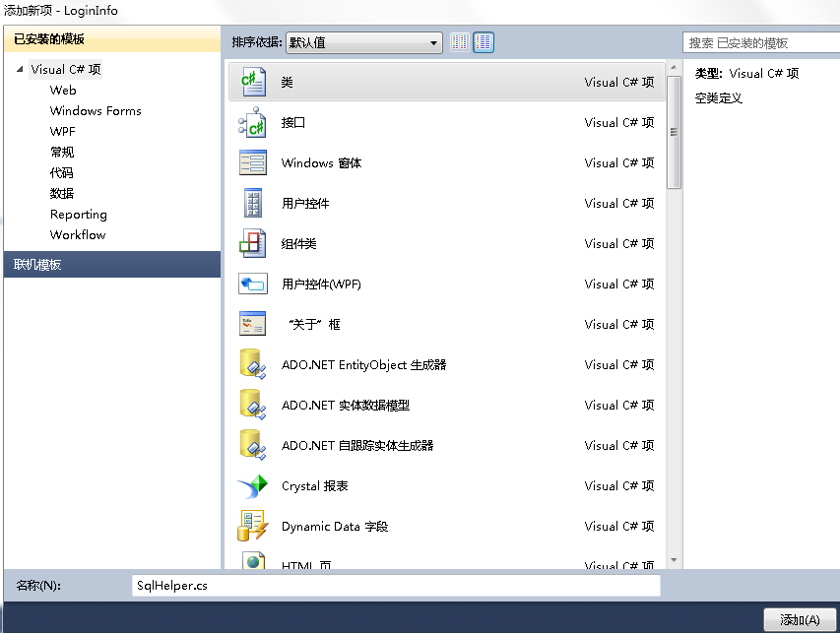The height and width of the screenshot is (633, 840).
Task: Click the 用户控件 template name
Action: coord(305,204)
